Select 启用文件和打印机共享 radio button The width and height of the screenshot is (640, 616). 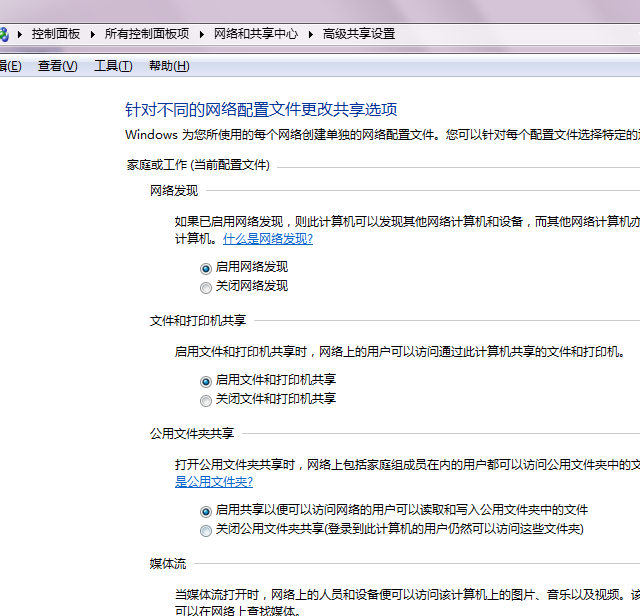(206, 381)
